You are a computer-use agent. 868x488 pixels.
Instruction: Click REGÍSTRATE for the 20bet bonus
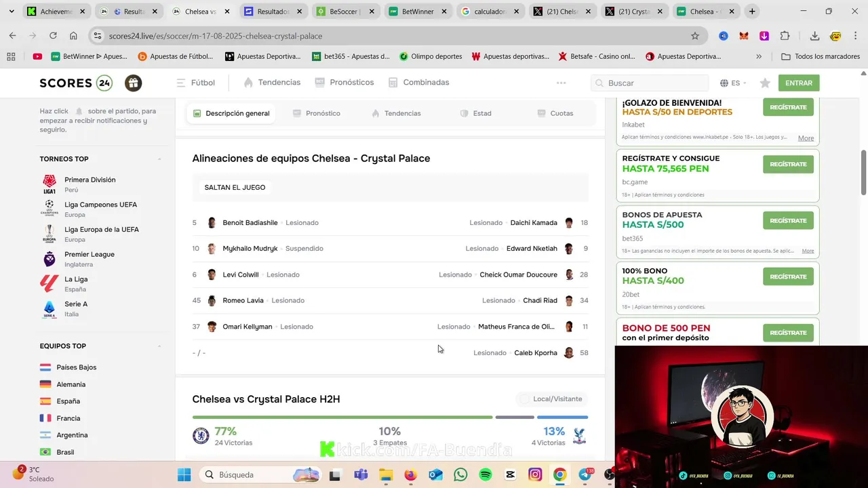click(788, 277)
